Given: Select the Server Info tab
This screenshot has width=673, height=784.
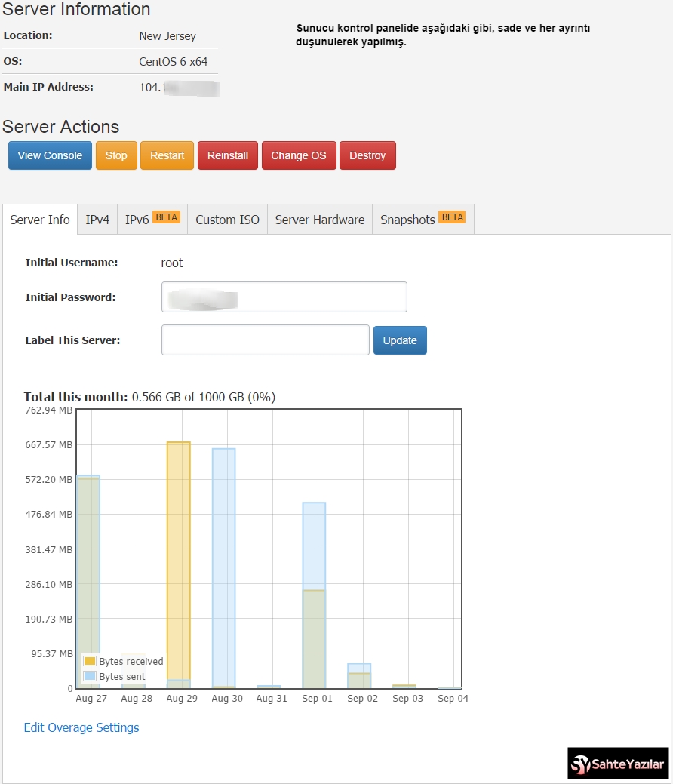Looking at the screenshot, I should [40, 220].
